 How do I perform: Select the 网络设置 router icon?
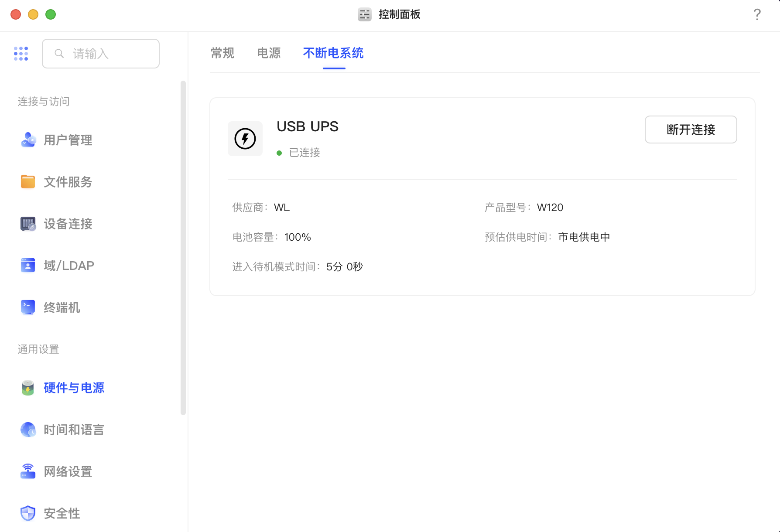coord(27,471)
